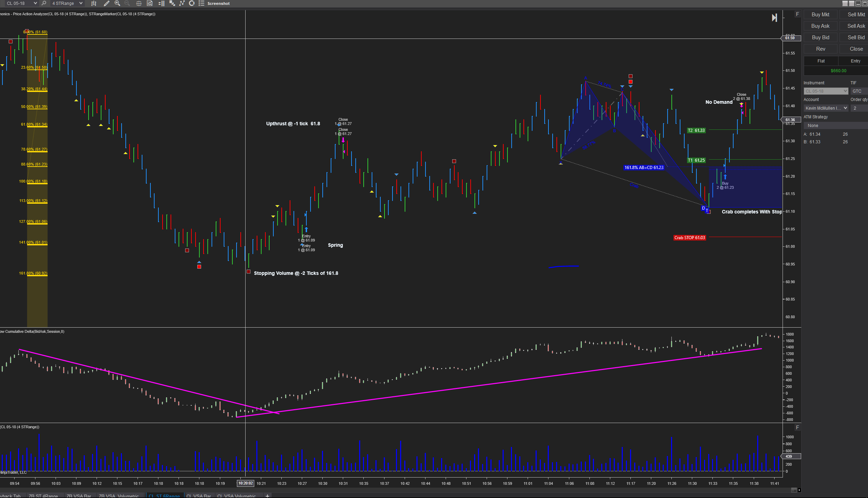868x498 pixels.
Task: Click the 50.00% (61.39) Fibonacci label
Action: coord(34,107)
